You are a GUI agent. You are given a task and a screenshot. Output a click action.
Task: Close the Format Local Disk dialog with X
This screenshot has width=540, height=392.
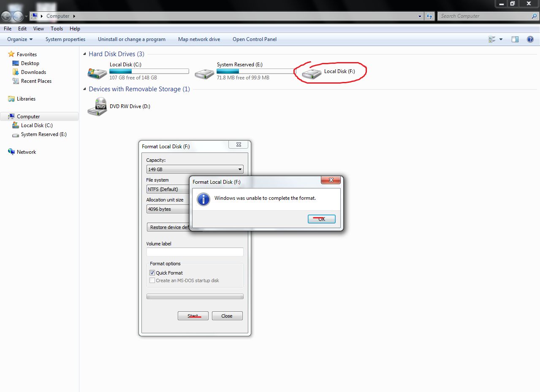click(239, 144)
